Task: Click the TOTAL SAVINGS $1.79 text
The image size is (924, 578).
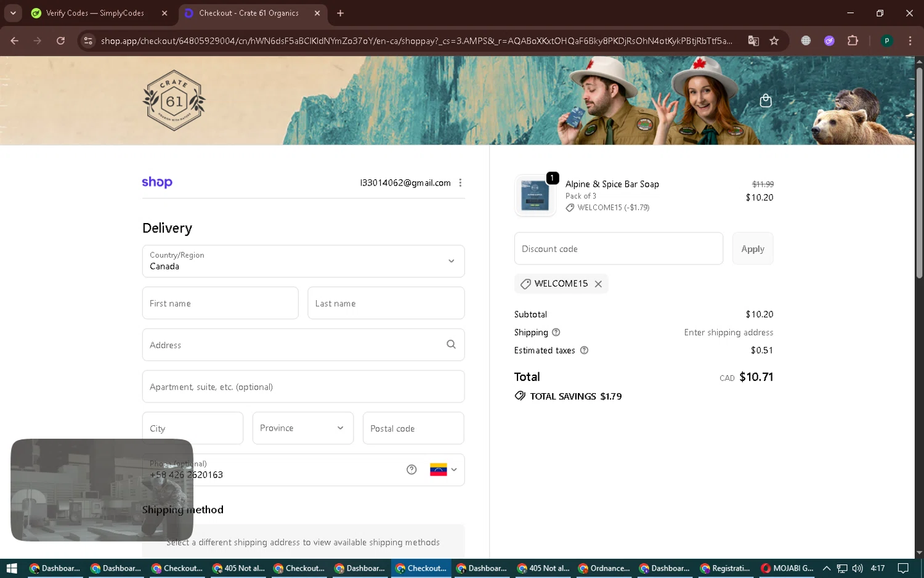Action: 575,396
